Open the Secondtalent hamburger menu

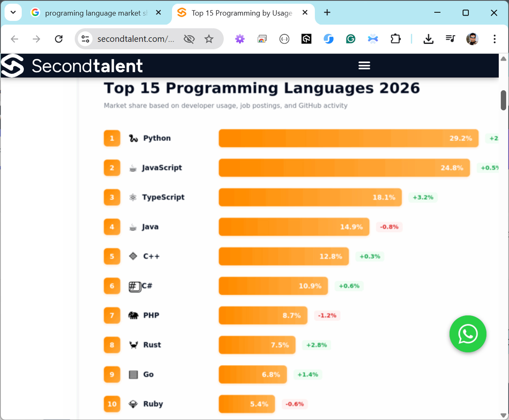(x=364, y=65)
